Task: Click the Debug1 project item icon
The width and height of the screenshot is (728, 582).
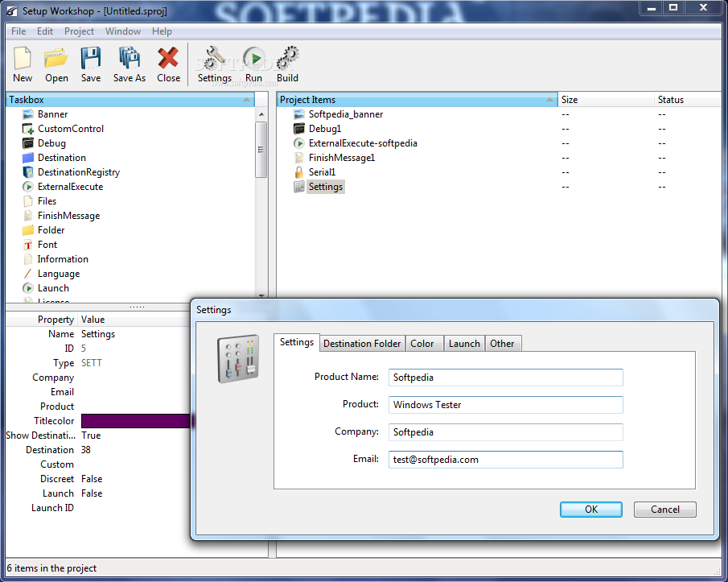Action: [x=299, y=129]
